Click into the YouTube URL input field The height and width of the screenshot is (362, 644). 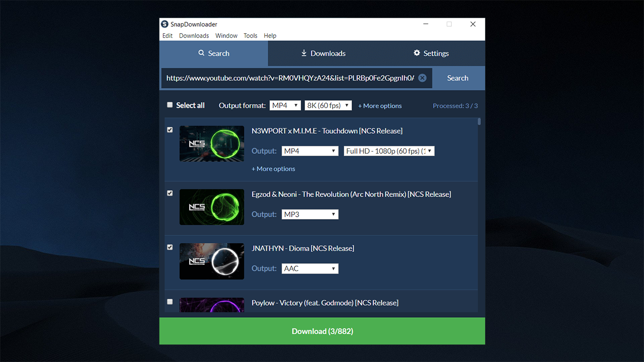pyautogui.click(x=289, y=78)
